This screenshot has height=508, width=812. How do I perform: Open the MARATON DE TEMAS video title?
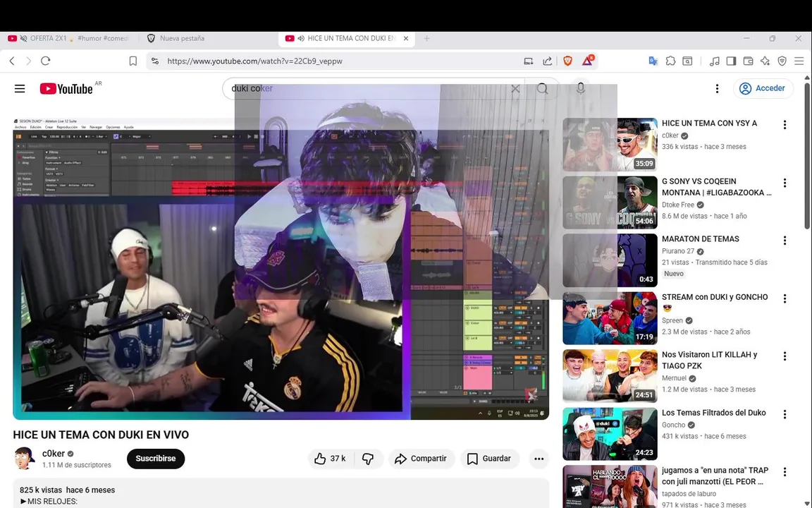point(700,239)
